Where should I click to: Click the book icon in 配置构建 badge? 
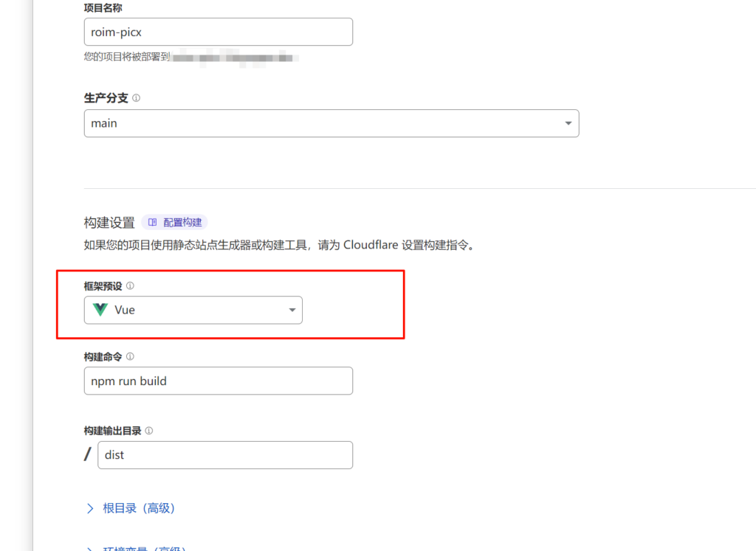(x=152, y=222)
